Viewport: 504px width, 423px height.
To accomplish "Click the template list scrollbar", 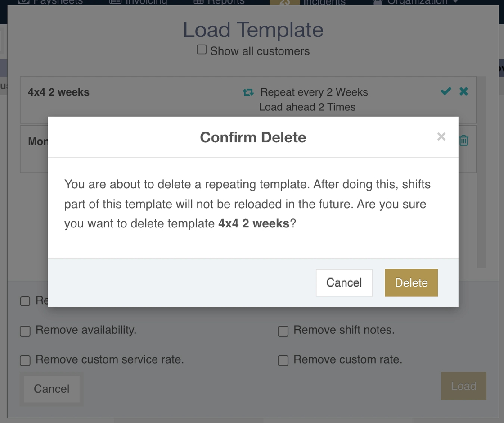I will coord(481,180).
